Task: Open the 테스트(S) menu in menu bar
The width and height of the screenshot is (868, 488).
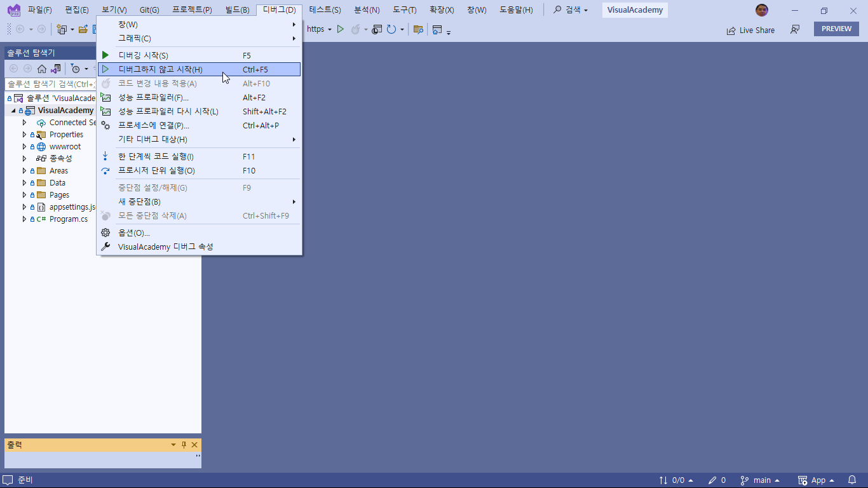Action: (325, 10)
